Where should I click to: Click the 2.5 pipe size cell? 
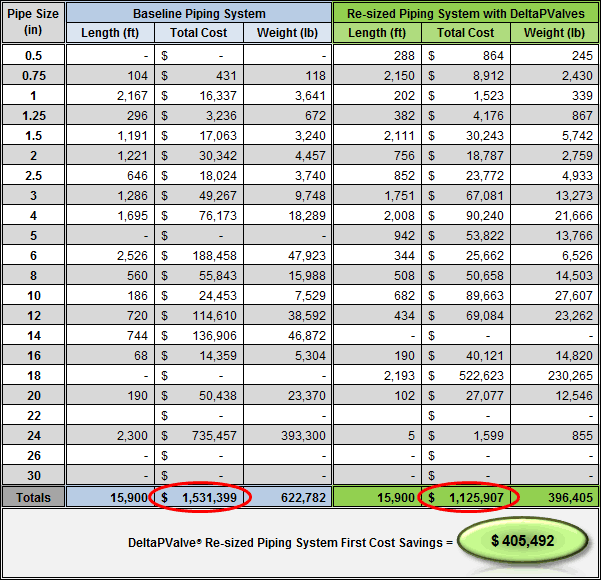pyautogui.click(x=33, y=176)
